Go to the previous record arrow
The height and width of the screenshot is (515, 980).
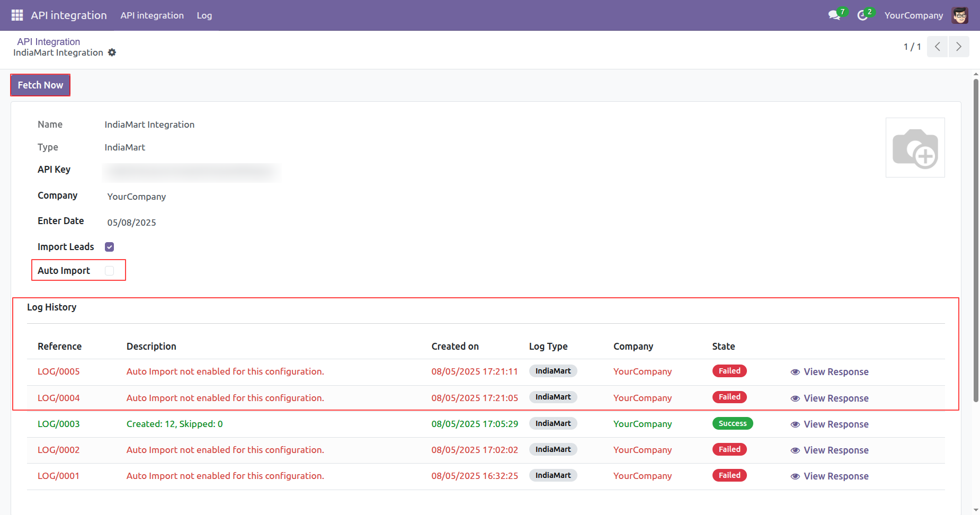click(937, 47)
